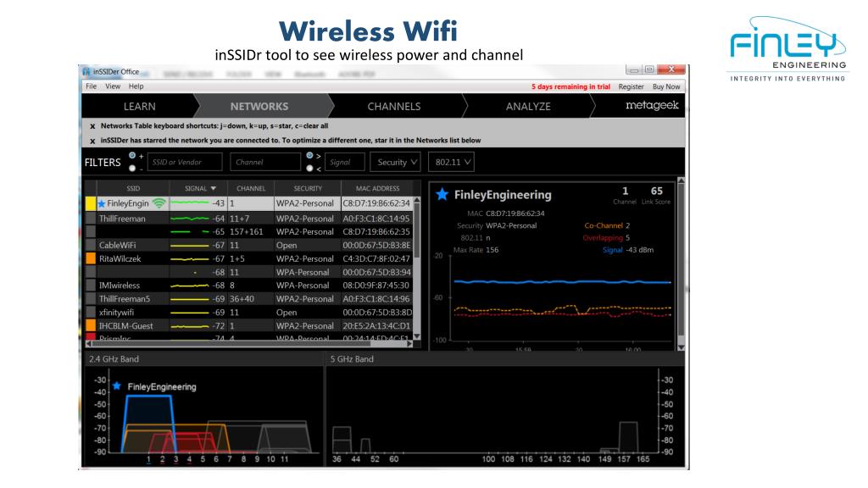This screenshot has width=868, height=488.
Task: Sort by the SSID column header
Action: tap(133, 189)
